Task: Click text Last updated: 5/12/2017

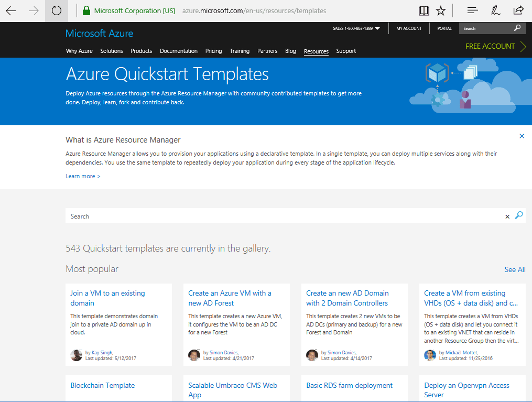Action: 111,358
